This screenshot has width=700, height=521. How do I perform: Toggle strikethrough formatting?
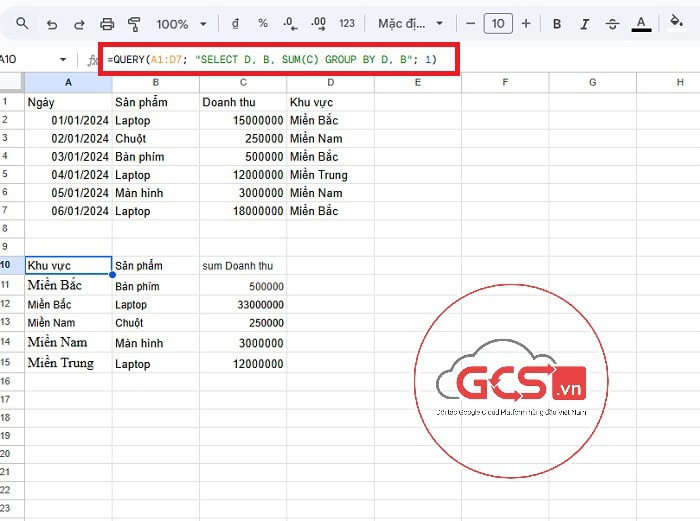click(x=613, y=23)
